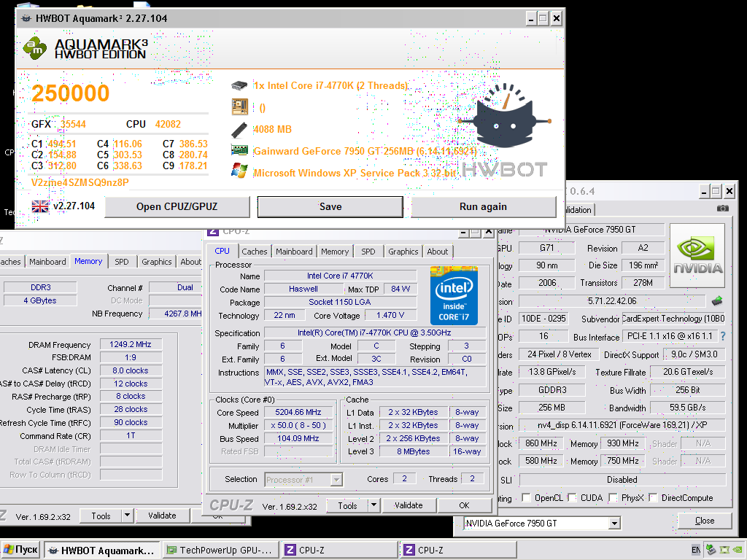The image size is (747, 560).
Task: Click Validate button in front CPU-Z
Action: point(409,505)
